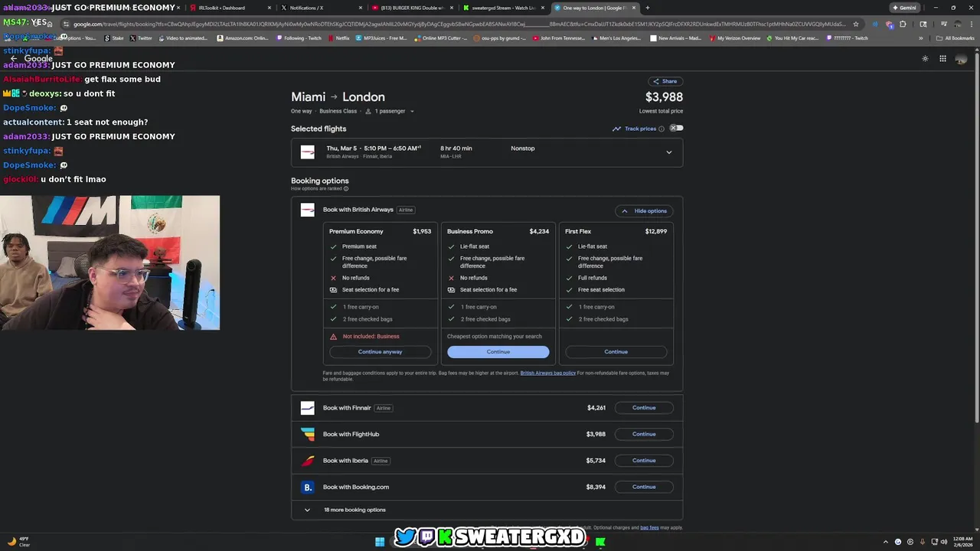Screen dimensions: 980x551
Task: Click the FlightHub logo icon
Action: 308,434
